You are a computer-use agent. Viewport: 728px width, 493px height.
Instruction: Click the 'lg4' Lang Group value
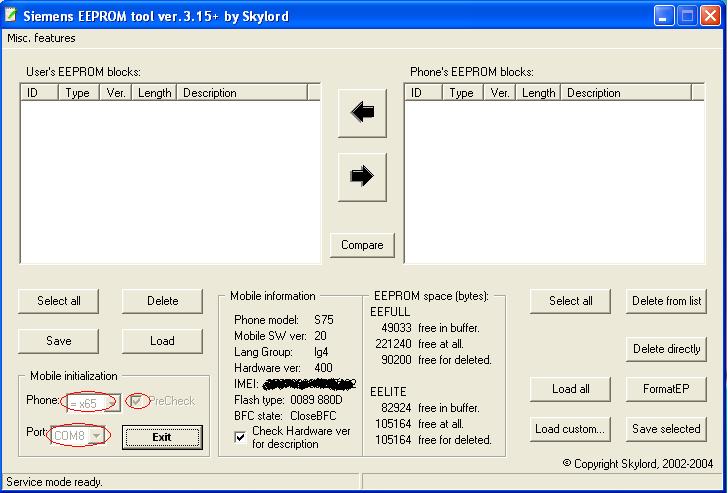[x=321, y=352]
